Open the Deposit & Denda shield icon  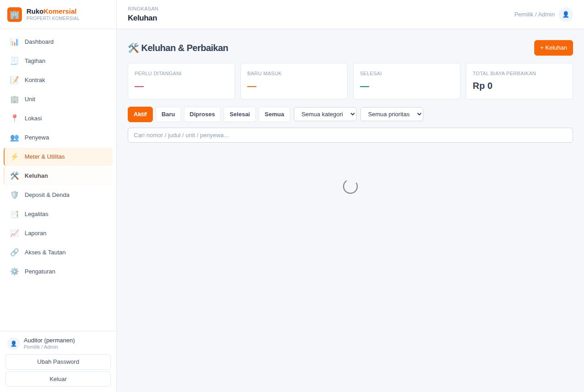[x=15, y=195]
